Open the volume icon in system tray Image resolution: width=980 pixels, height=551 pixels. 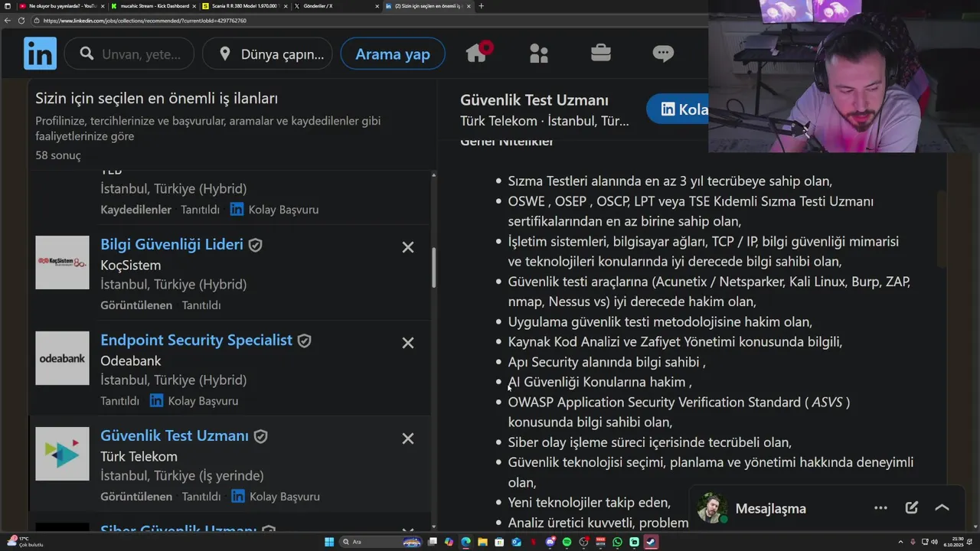click(934, 542)
